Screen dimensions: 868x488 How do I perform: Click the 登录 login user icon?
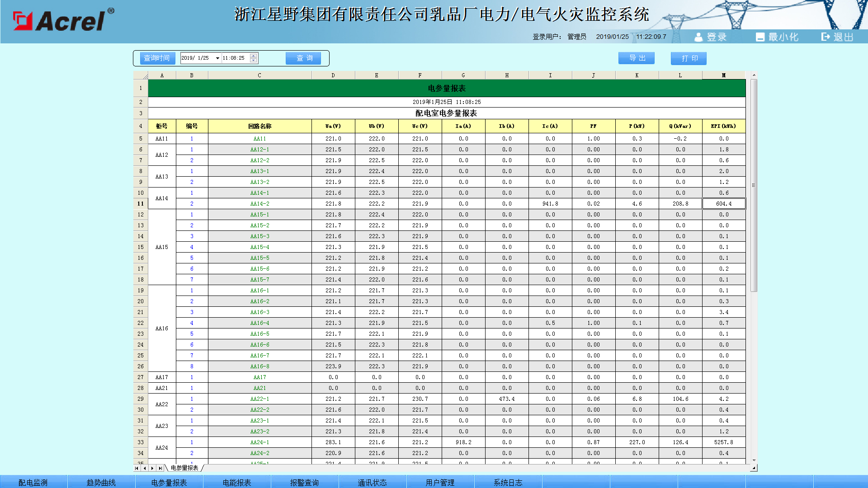(x=698, y=37)
